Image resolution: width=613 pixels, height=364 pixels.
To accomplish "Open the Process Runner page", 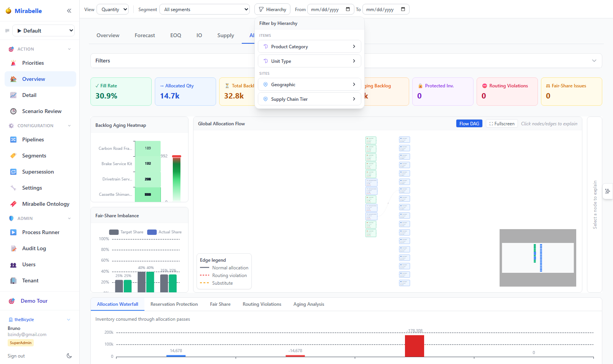I will [40, 232].
